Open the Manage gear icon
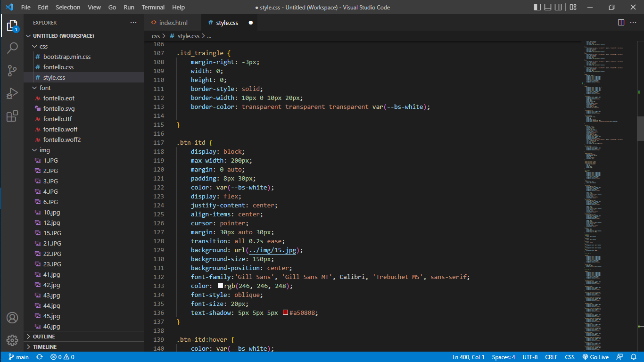Viewport: 644px width, 362px height. [x=12, y=340]
